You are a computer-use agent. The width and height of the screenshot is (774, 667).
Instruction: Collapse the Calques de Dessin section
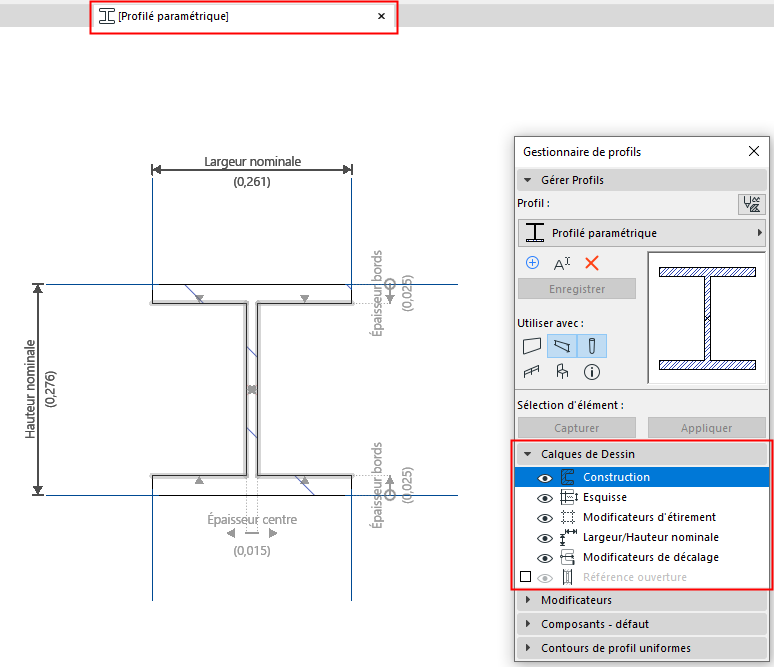click(x=528, y=454)
